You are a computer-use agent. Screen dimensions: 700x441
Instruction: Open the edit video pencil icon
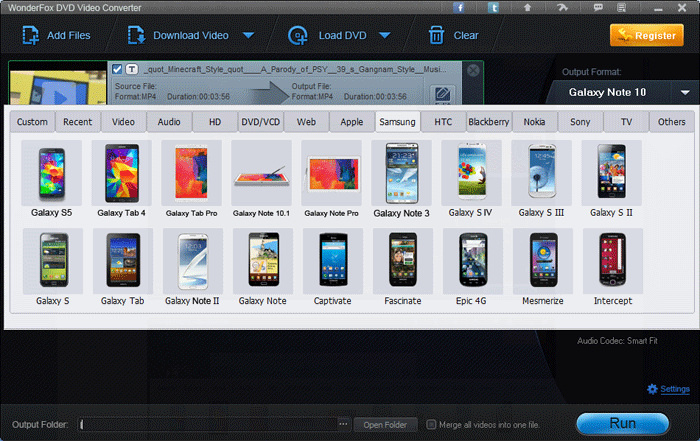(442, 94)
